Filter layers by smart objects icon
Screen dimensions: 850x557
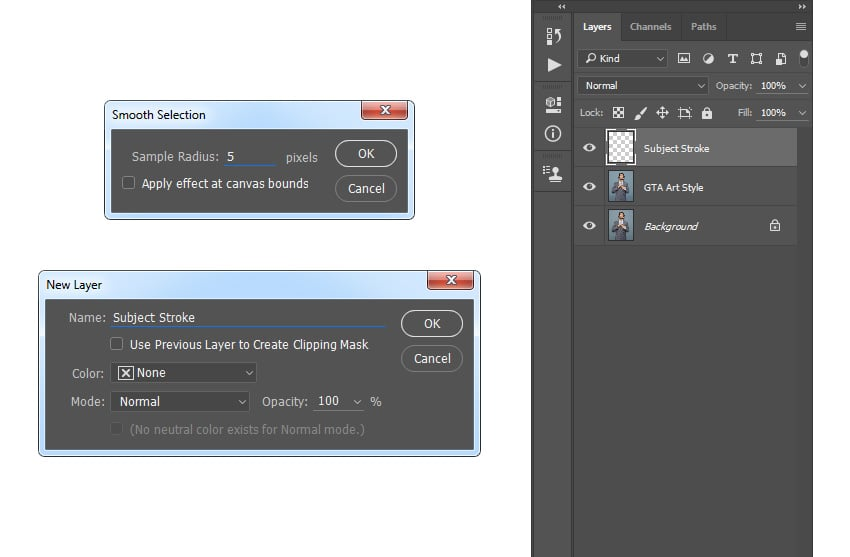(x=781, y=59)
